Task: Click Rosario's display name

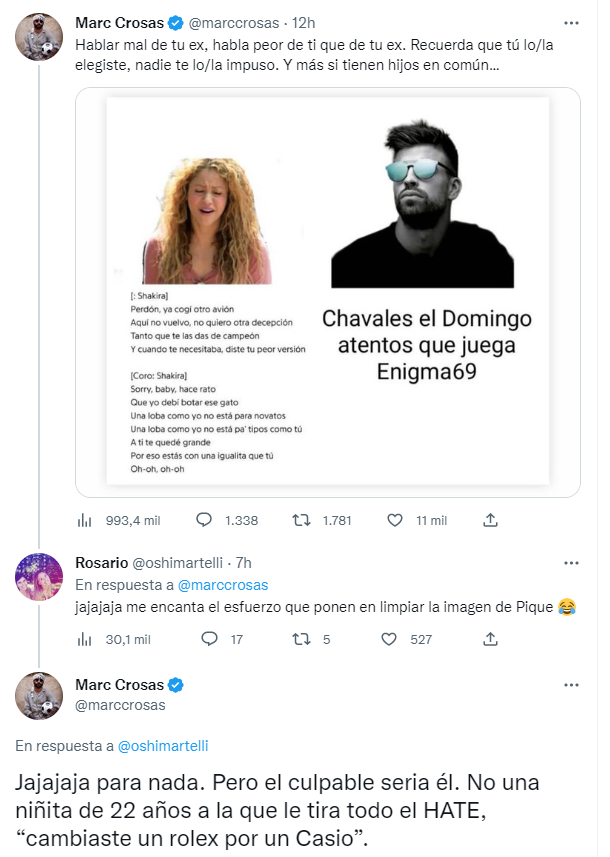Action: 100,562
